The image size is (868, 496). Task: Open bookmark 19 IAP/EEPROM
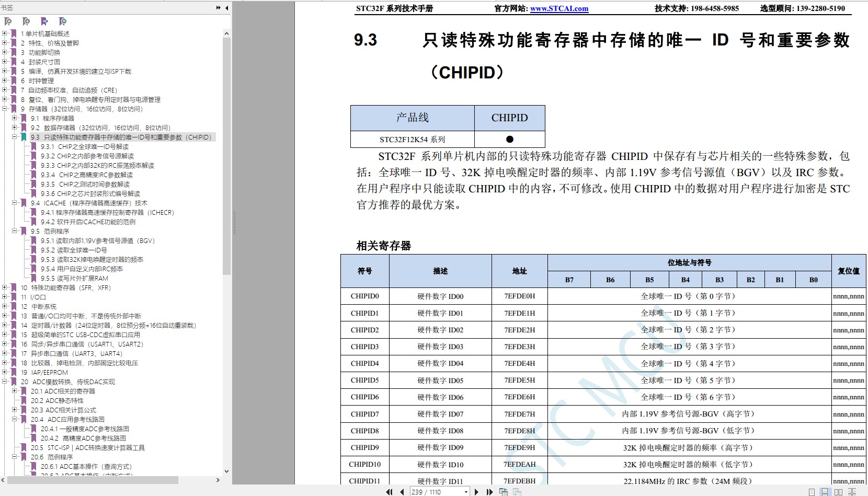[x=44, y=373]
